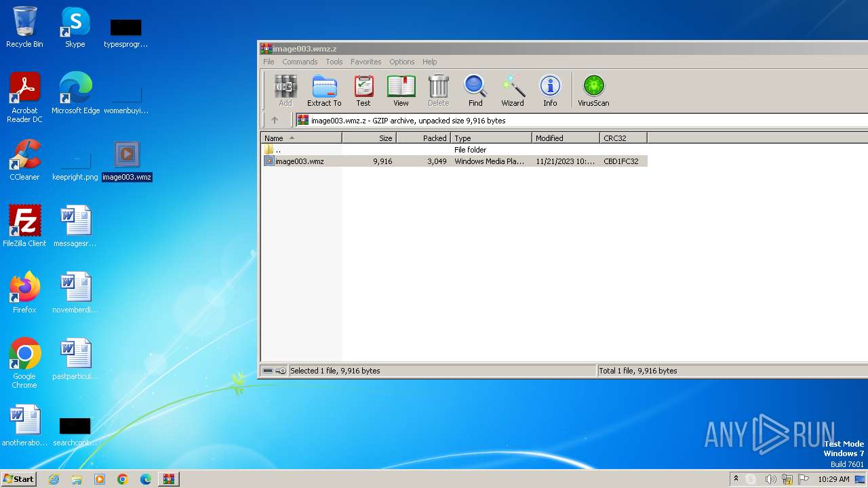Sort by the Packed column header
The image size is (868, 488).
click(x=423, y=138)
